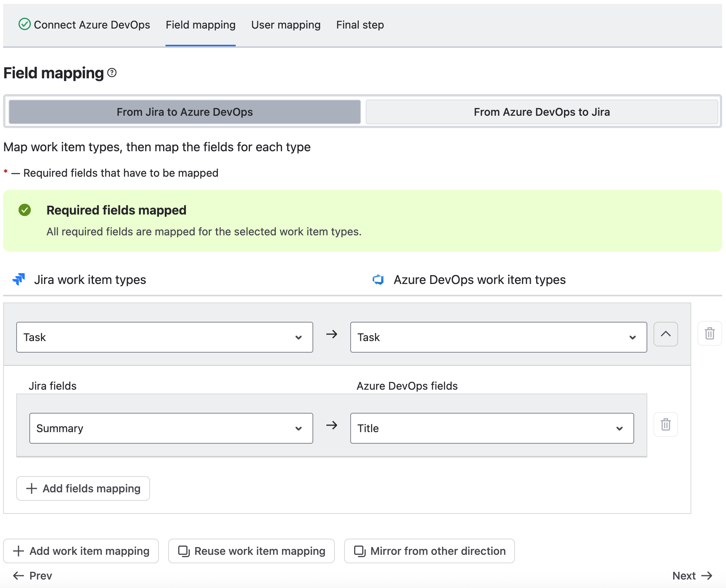This screenshot has width=726, height=588.
Task: Click Add fields mapping button
Action: click(83, 488)
